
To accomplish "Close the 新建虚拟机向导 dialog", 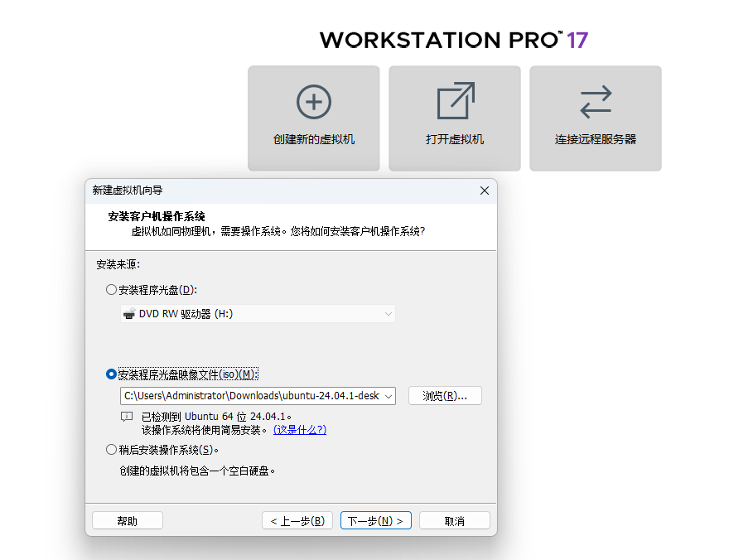I will coord(485,191).
